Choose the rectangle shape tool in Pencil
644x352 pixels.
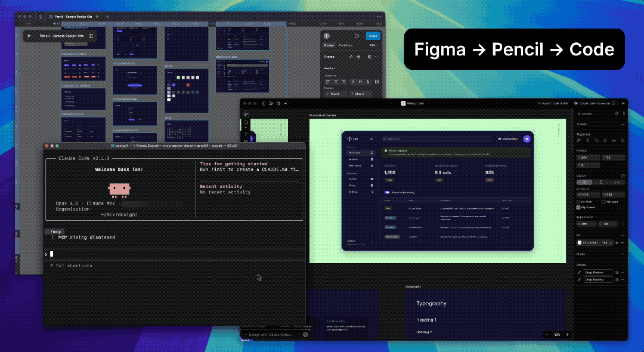[246, 122]
